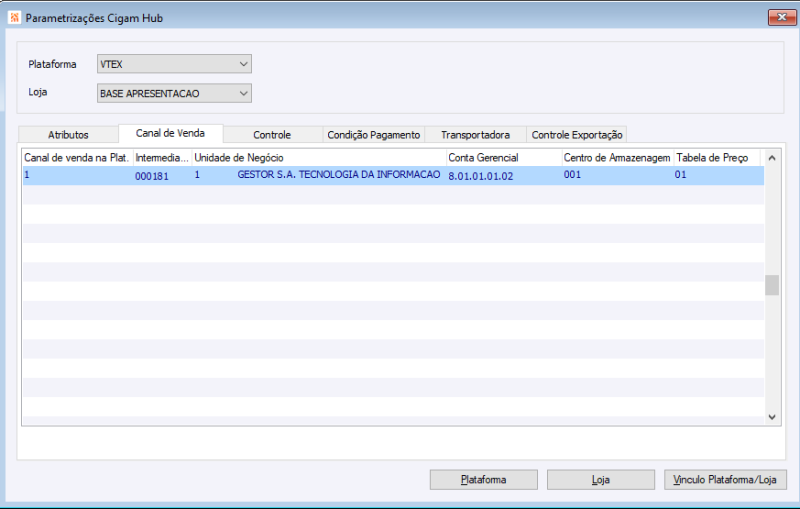
Task: Open the Plataforma dropdown showing VTEX
Action: pos(174,64)
